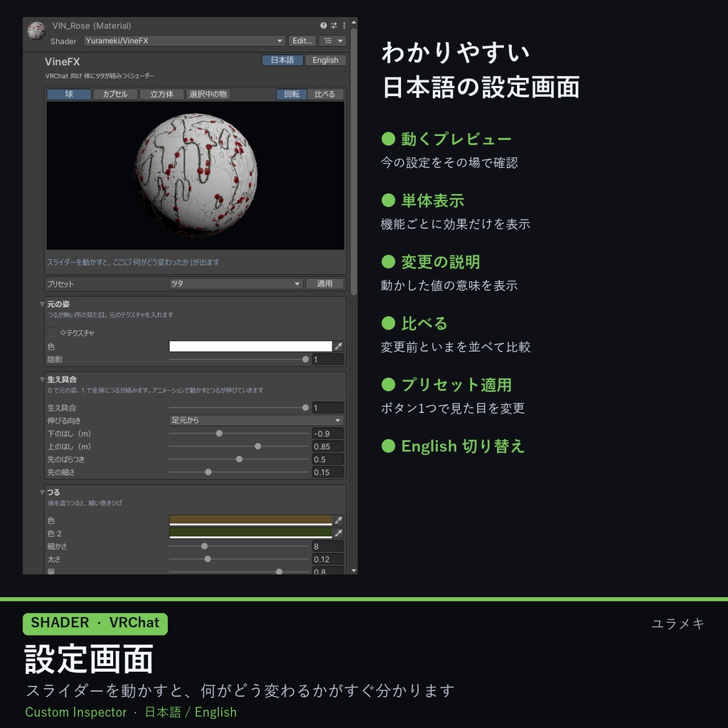
Task: Toggle the 比べる compare button
Action: [x=325, y=95]
